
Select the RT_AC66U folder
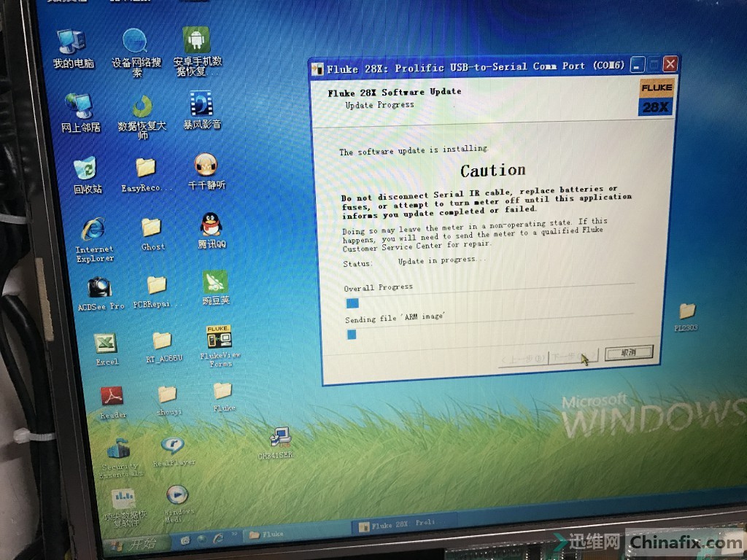[163, 346]
